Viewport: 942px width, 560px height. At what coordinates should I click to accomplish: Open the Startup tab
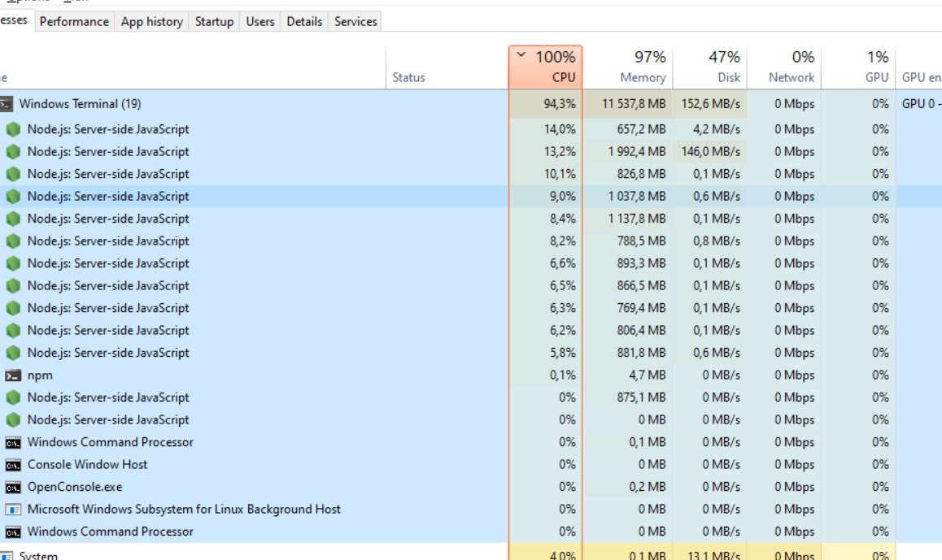coord(214,22)
